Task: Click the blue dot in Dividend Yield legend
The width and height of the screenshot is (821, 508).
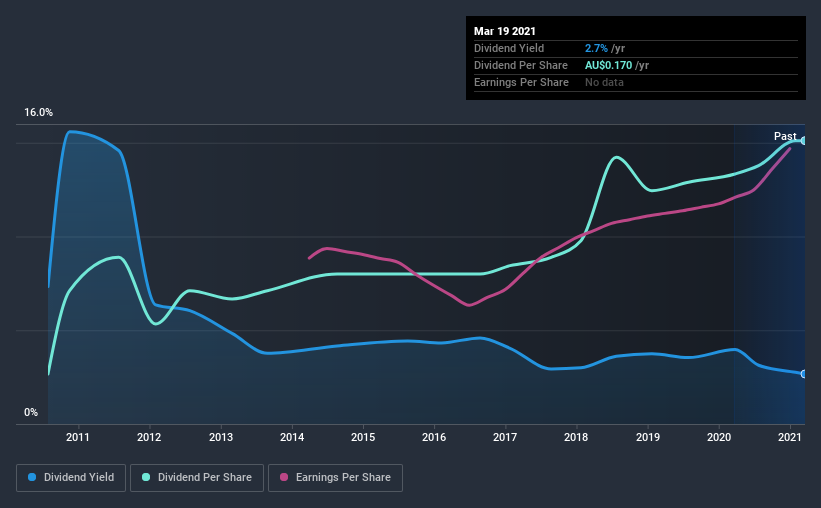Action: (x=32, y=478)
